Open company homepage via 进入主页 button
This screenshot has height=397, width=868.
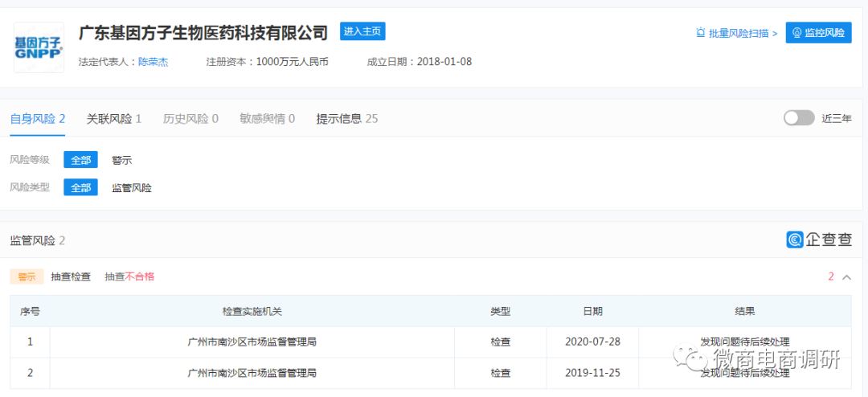point(362,31)
